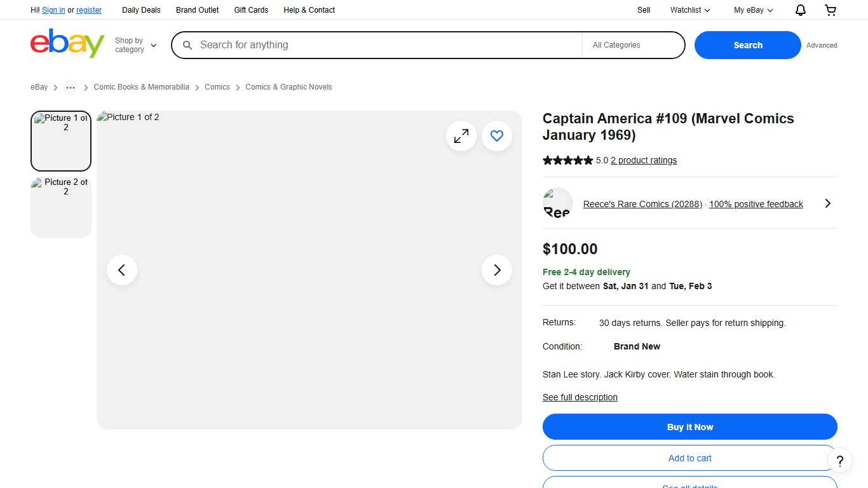Expand the Watchlist menu
Viewport: 868px width, 488px height.
tap(690, 10)
